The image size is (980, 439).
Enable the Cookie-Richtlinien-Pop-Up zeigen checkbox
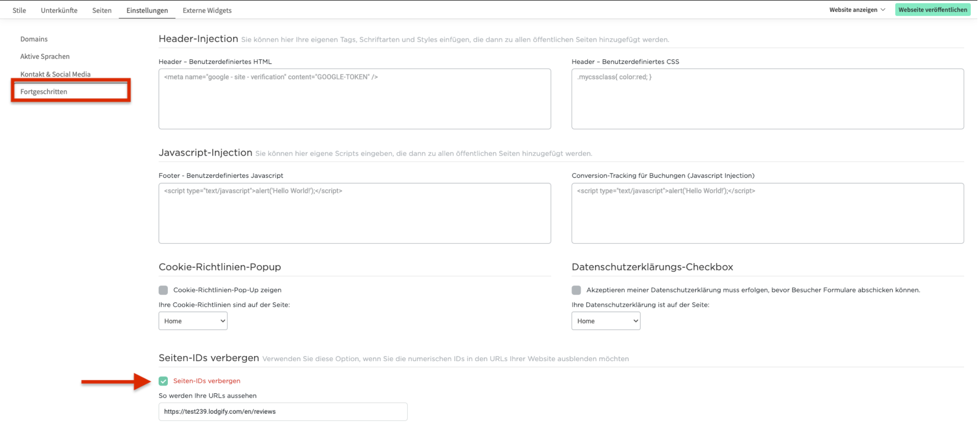(163, 289)
